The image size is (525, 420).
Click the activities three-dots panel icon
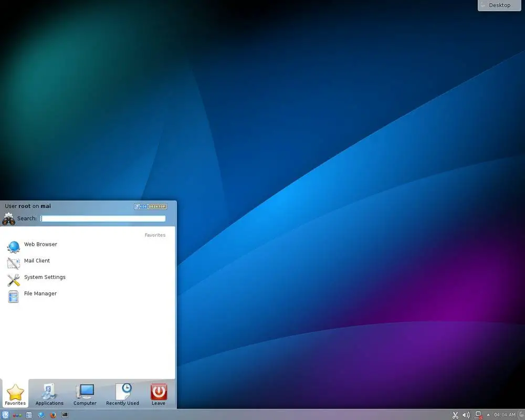click(x=17, y=415)
